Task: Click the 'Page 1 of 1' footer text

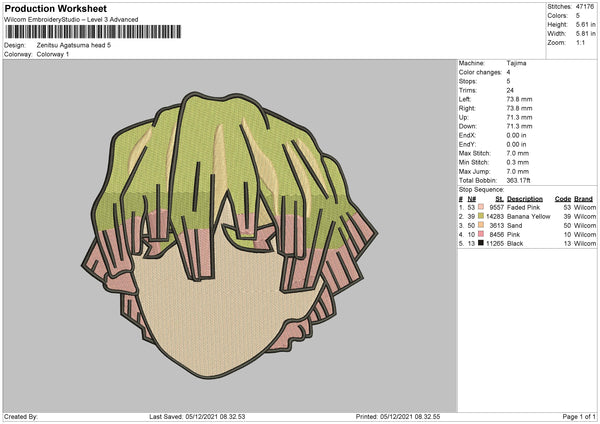Action: pos(579,416)
